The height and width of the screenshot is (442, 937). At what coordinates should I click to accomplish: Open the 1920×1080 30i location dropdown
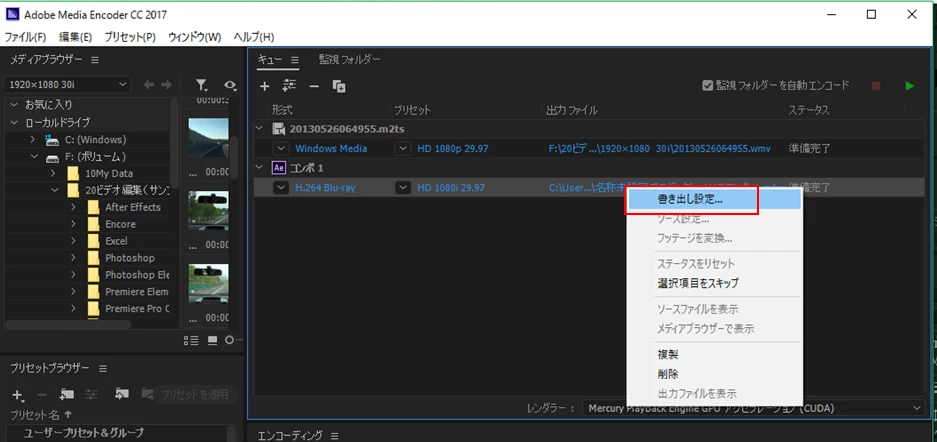[x=67, y=85]
